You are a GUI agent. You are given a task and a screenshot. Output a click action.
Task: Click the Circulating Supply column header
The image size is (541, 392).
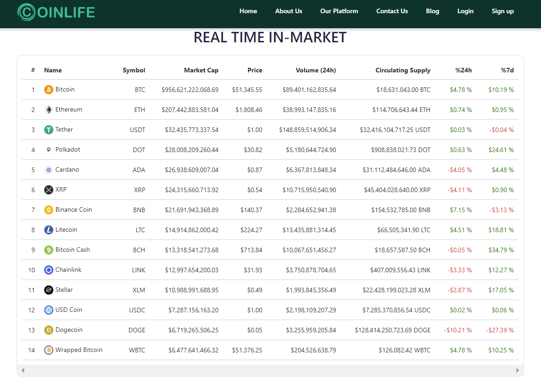click(x=403, y=70)
